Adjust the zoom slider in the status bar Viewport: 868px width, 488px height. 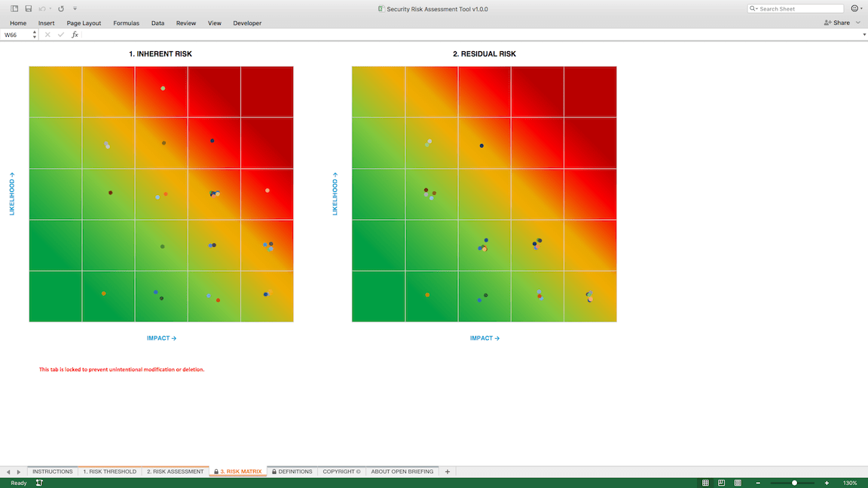pos(793,482)
